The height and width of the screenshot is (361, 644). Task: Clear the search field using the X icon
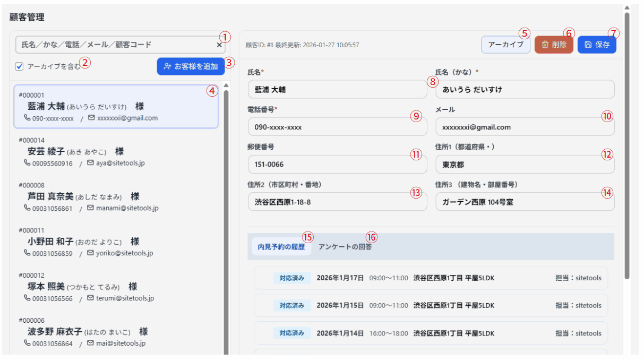[x=219, y=45]
